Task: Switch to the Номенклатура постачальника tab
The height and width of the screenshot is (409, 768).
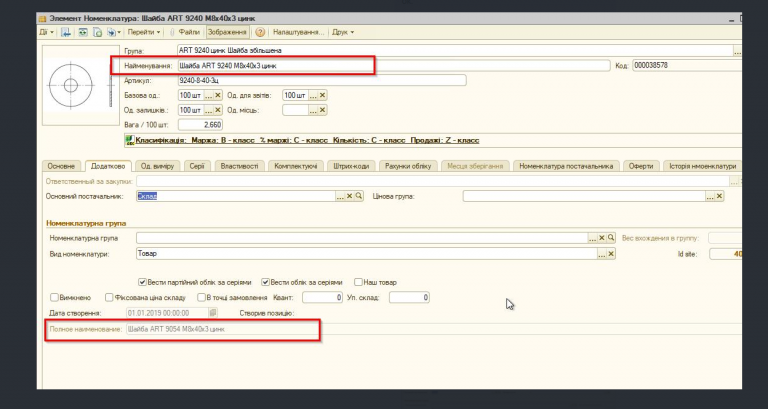Action: [566, 166]
